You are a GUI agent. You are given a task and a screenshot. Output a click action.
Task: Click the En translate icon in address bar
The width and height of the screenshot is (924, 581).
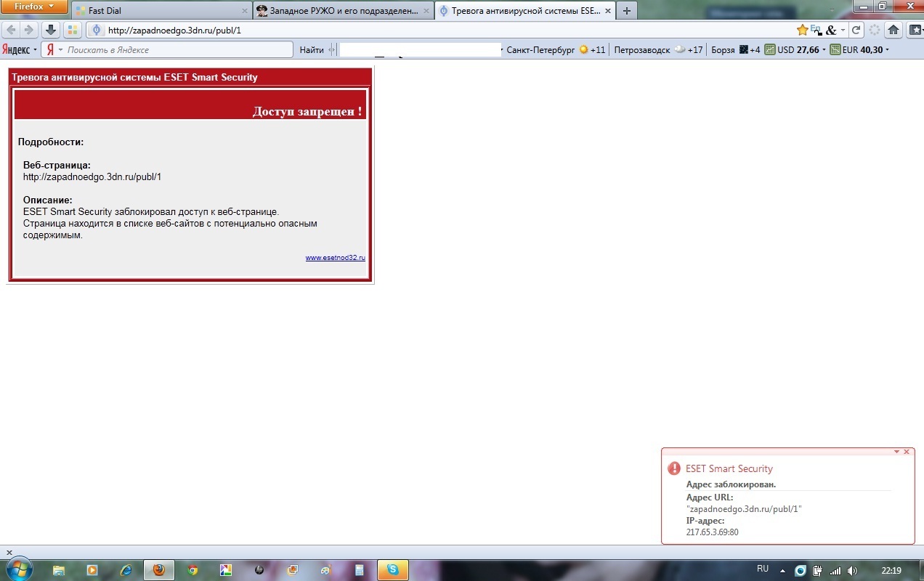tap(816, 30)
